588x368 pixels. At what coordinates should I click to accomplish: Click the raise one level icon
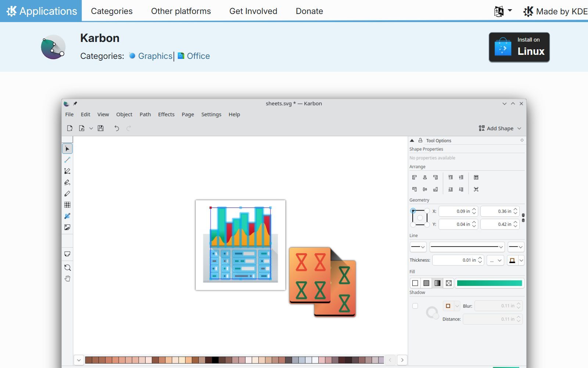click(x=461, y=177)
